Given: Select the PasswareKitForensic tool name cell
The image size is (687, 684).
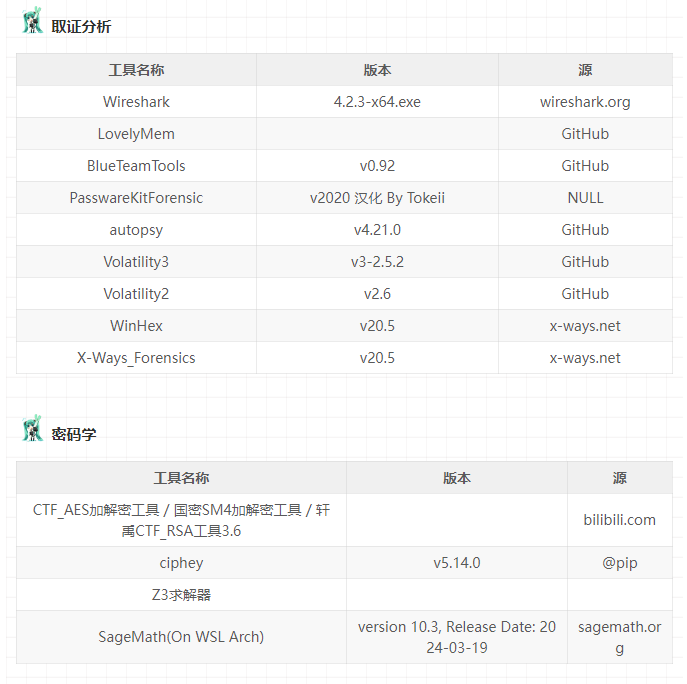Looking at the screenshot, I should click(136, 198).
